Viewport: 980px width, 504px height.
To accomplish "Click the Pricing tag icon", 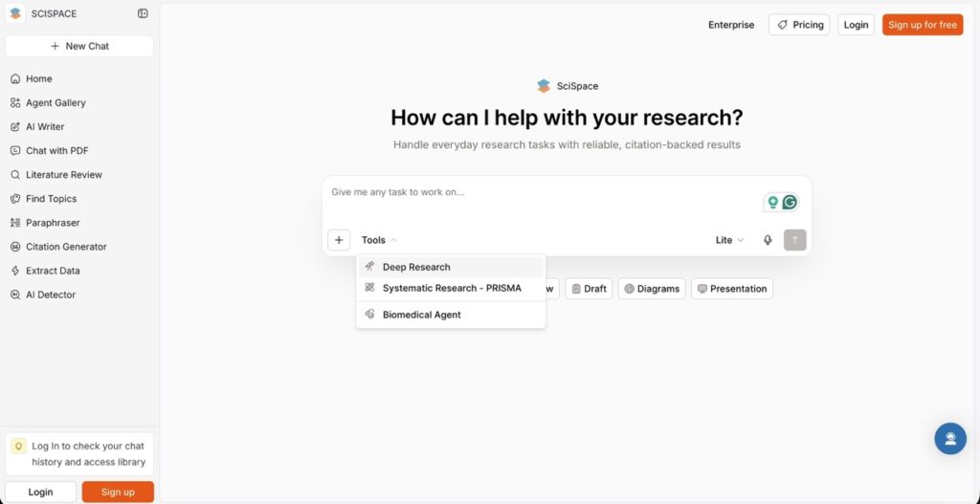I will click(783, 25).
